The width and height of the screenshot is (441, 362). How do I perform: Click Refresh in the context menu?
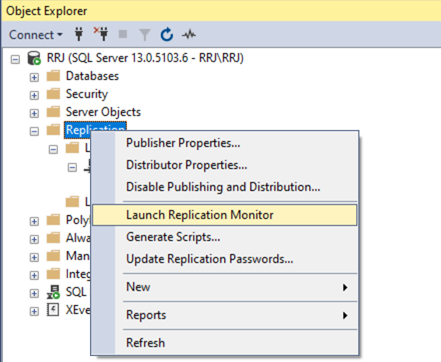click(x=225, y=343)
